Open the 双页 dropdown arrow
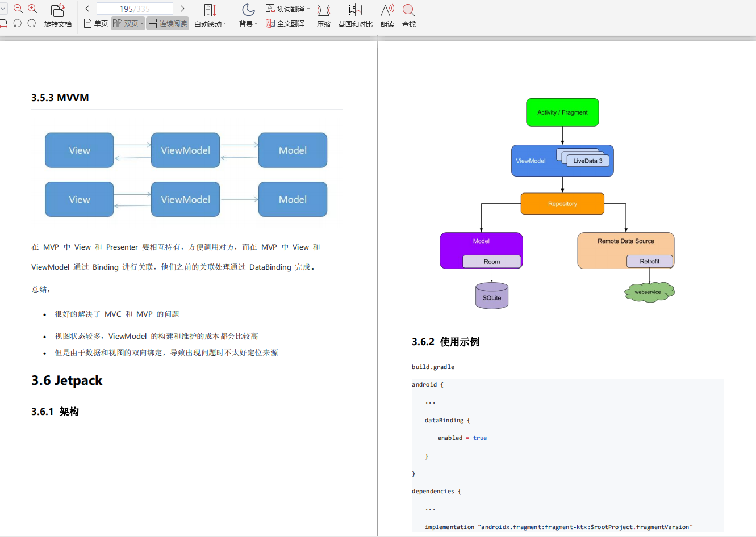Image resolution: width=756 pixels, height=537 pixels. click(142, 23)
